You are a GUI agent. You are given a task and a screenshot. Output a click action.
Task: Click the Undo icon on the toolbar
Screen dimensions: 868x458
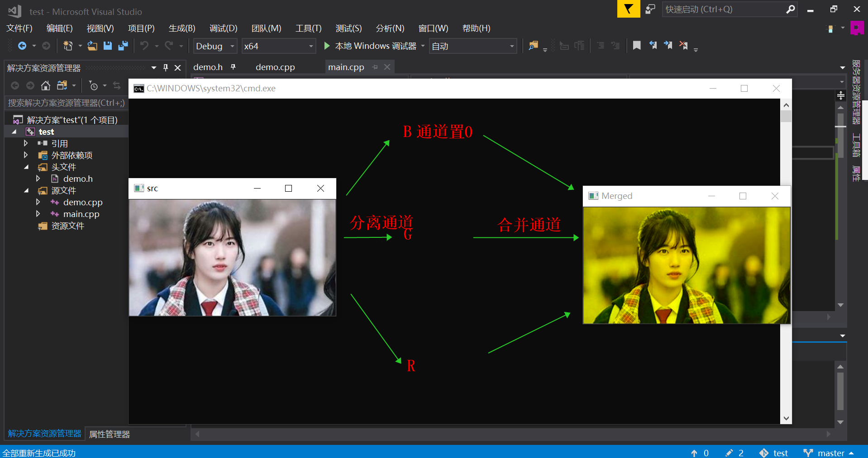144,46
